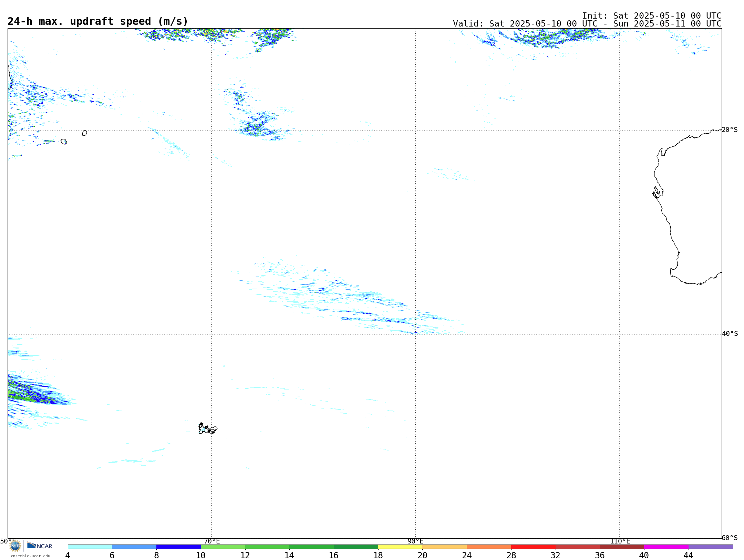Click the green 14-16 colorbar segment
Viewport: 744px width, 560px height.
pos(312,547)
